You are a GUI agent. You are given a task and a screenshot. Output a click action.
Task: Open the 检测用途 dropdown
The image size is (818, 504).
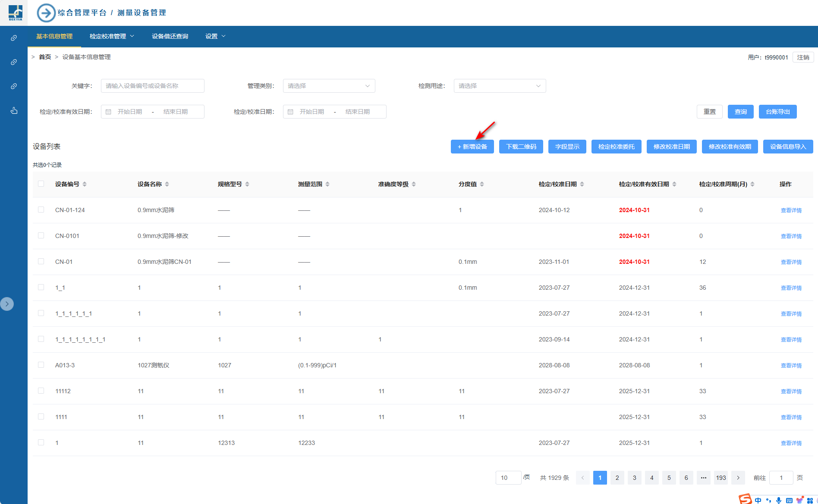tap(500, 86)
